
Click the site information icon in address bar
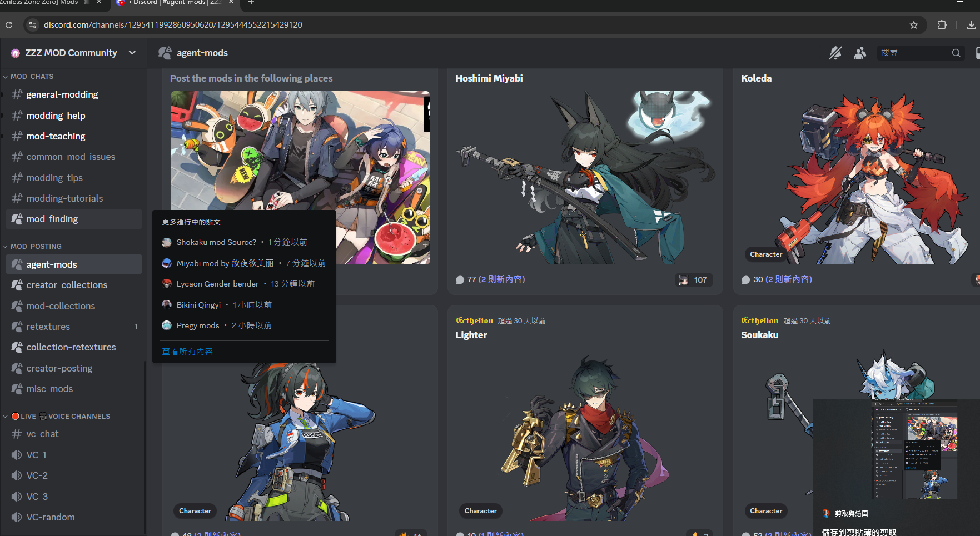point(33,25)
